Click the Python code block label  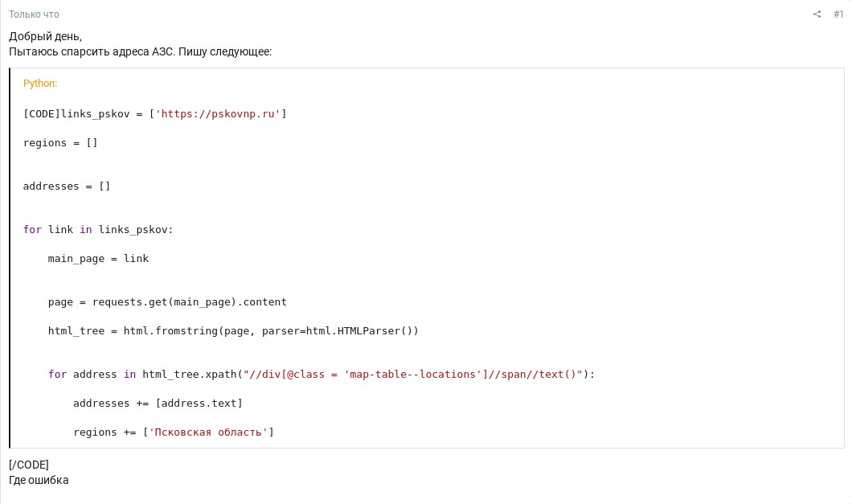click(x=39, y=83)
